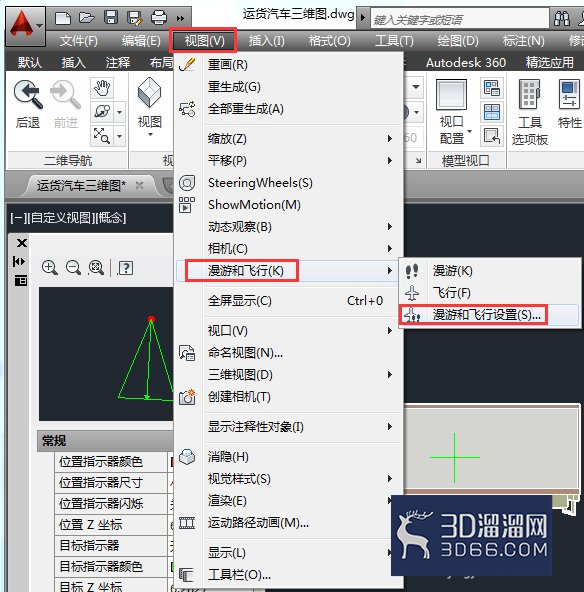
Task: Open the 插入(I) menu
Action: tap(267, 40)
